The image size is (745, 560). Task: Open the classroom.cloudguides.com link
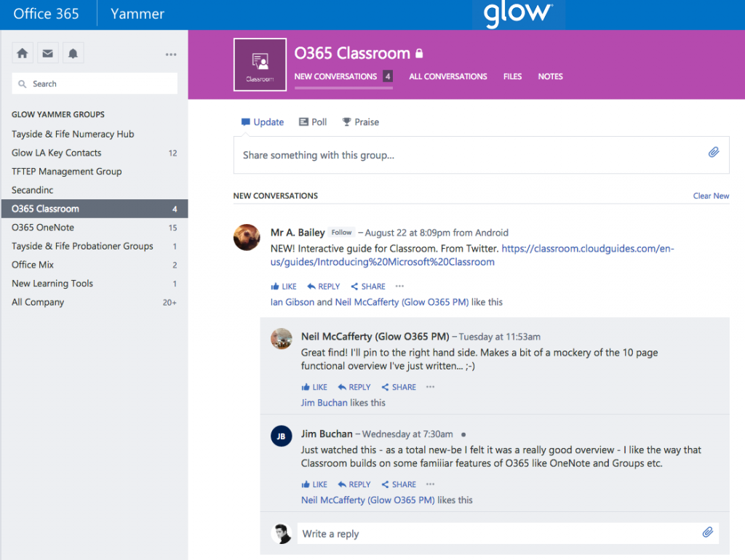pyautogui.click(x=472, y=255)
